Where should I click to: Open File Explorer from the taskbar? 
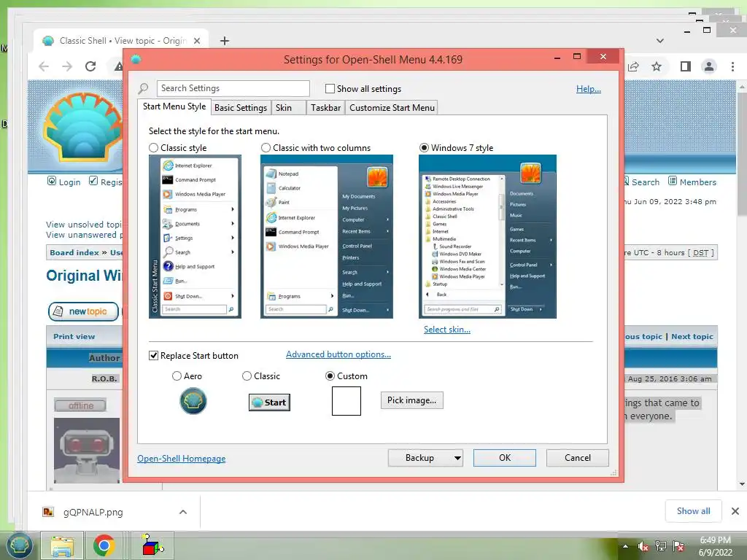tap(62, 545)
